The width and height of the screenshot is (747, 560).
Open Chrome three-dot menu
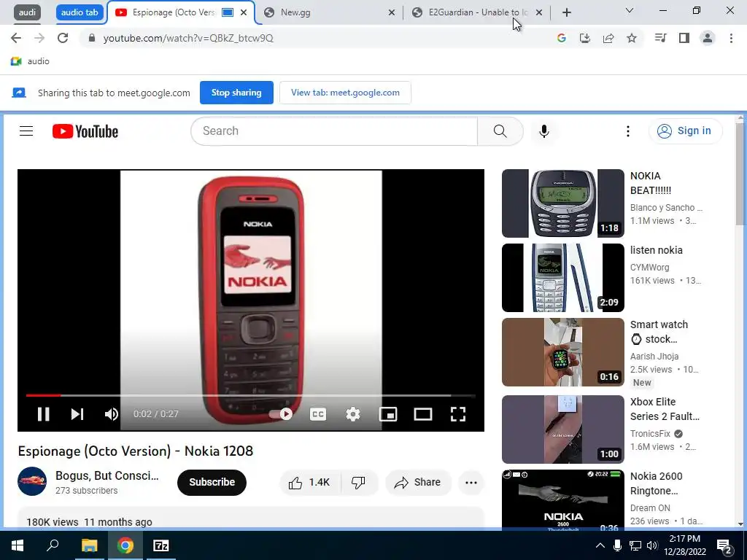tap(731, 38)
